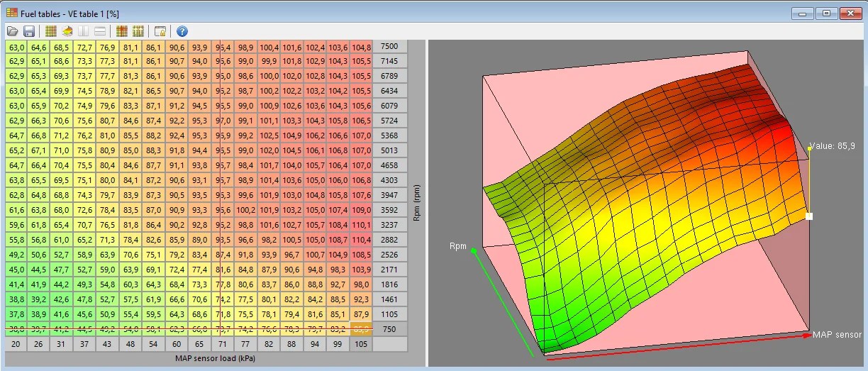Click the 20 kPa MAP axis cell
The image size is (868, 371).
(x=16, y=344)
